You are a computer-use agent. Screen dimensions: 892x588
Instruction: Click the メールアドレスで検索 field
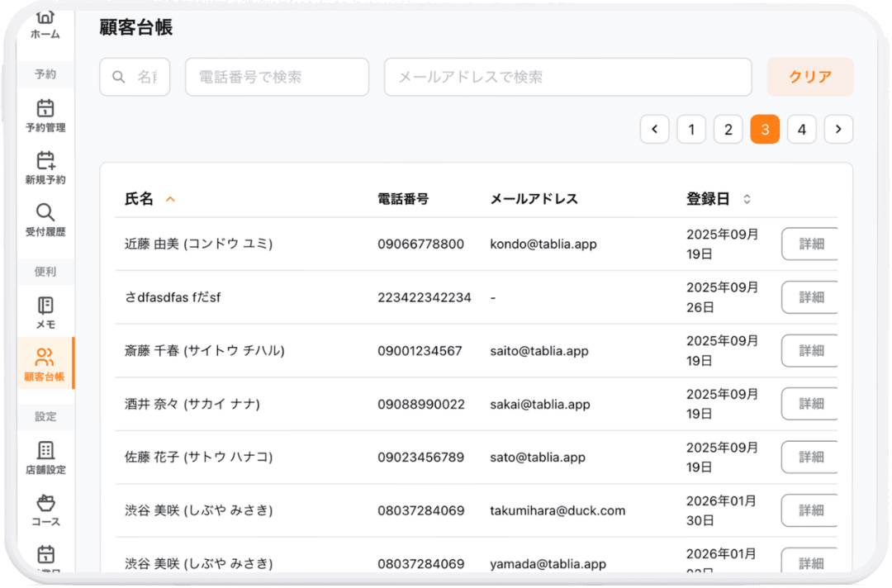[567, 77]
